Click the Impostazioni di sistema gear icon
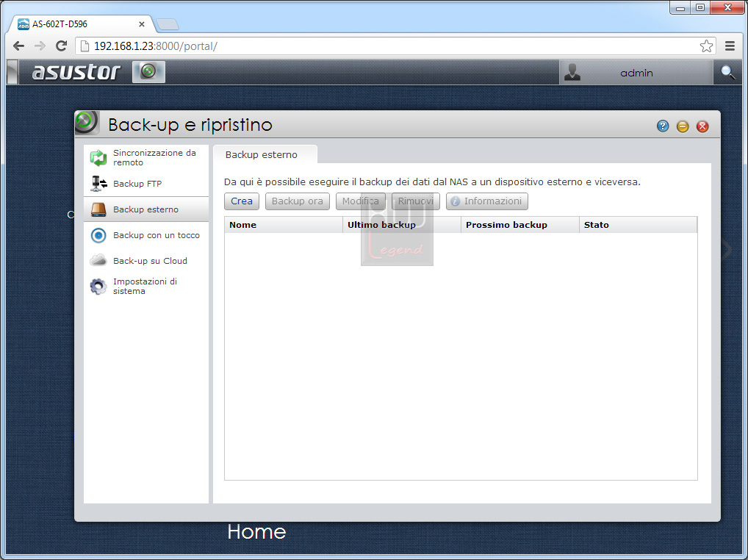748x560 pixels. (x=98, y=286)
